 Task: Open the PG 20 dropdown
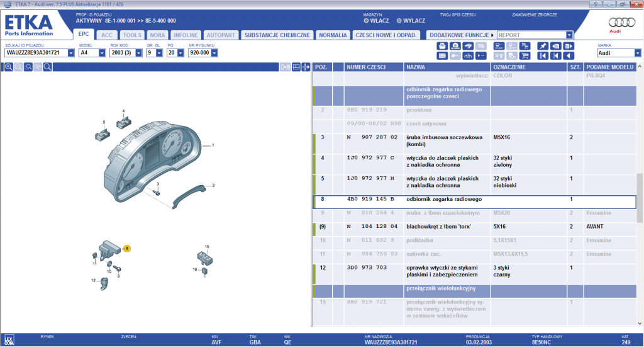click(180, 53)
